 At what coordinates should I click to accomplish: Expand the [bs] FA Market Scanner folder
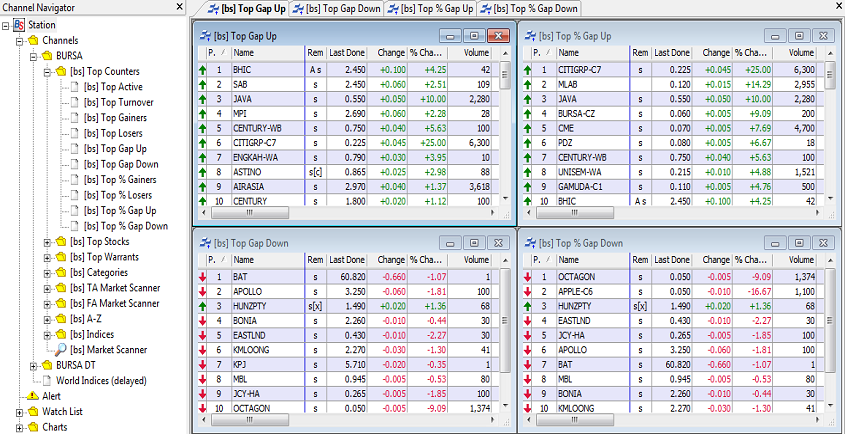[x=47, y=304]
